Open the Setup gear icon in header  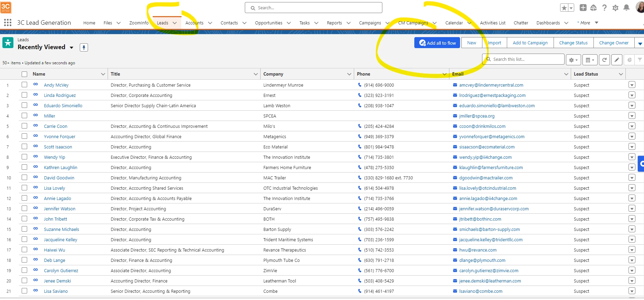tap(615, 8)
